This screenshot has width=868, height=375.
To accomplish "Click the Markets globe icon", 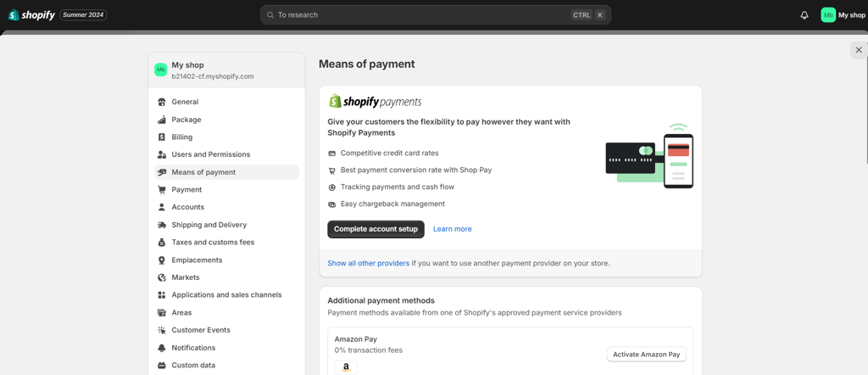I will [x=162, y=277].
